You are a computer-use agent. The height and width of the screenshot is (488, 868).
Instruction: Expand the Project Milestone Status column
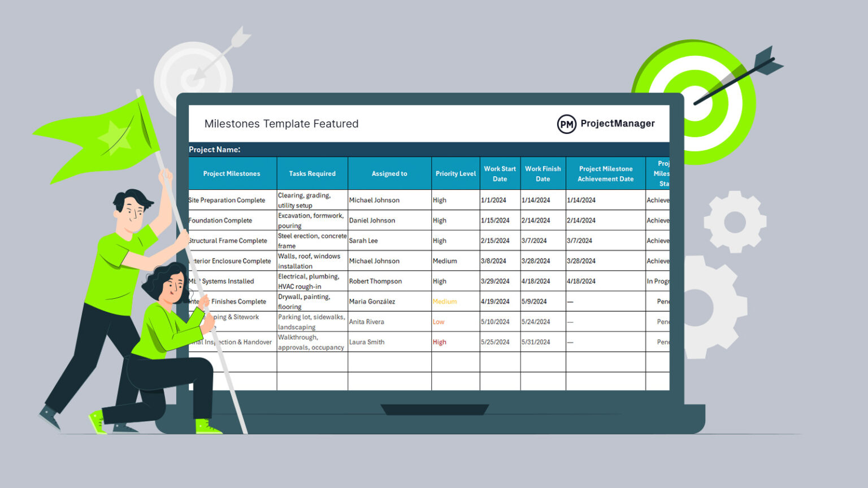tap(659, 173)
